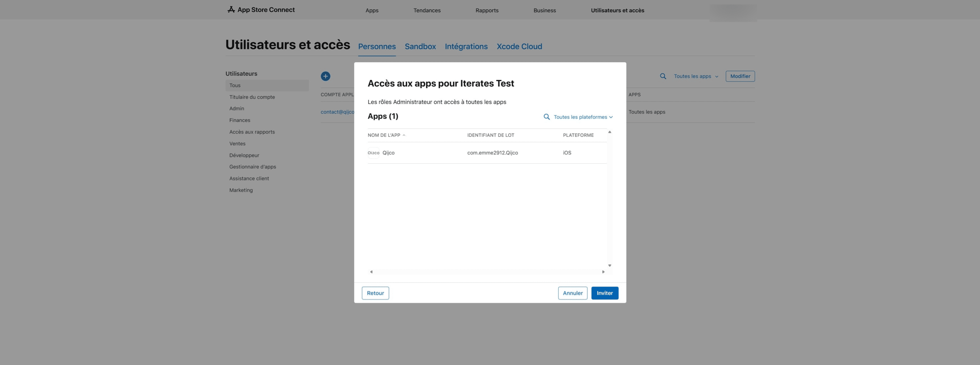
Task: Click the horizontal scroll left arrow
Action: point(371,272)
